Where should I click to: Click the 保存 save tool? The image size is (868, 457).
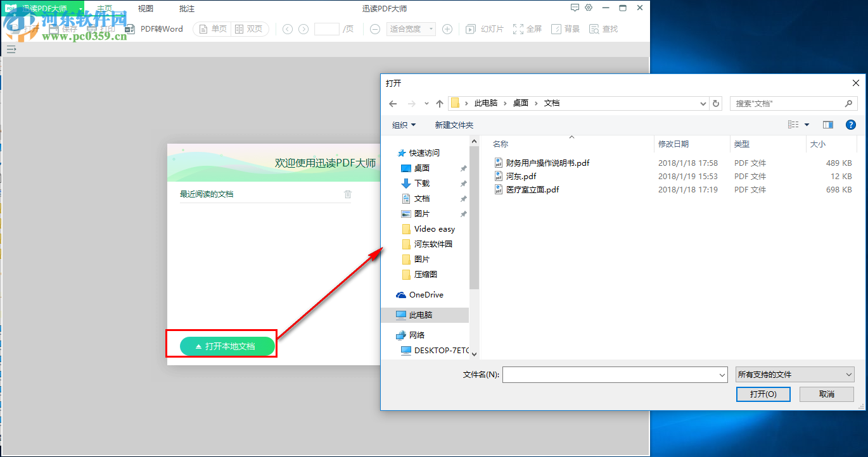63,29
